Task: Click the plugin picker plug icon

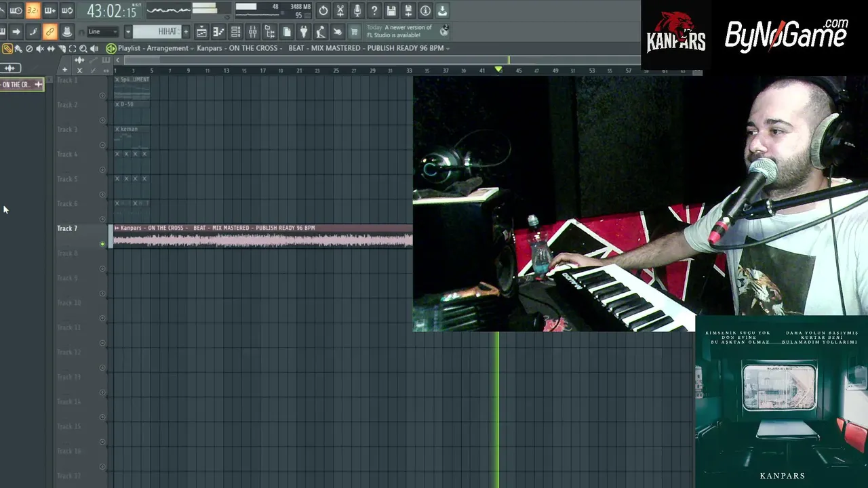Action: [303, 31]
